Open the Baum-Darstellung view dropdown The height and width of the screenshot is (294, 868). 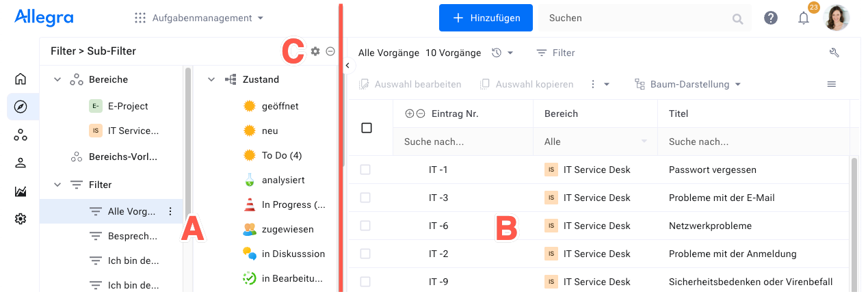pos(688,84)
